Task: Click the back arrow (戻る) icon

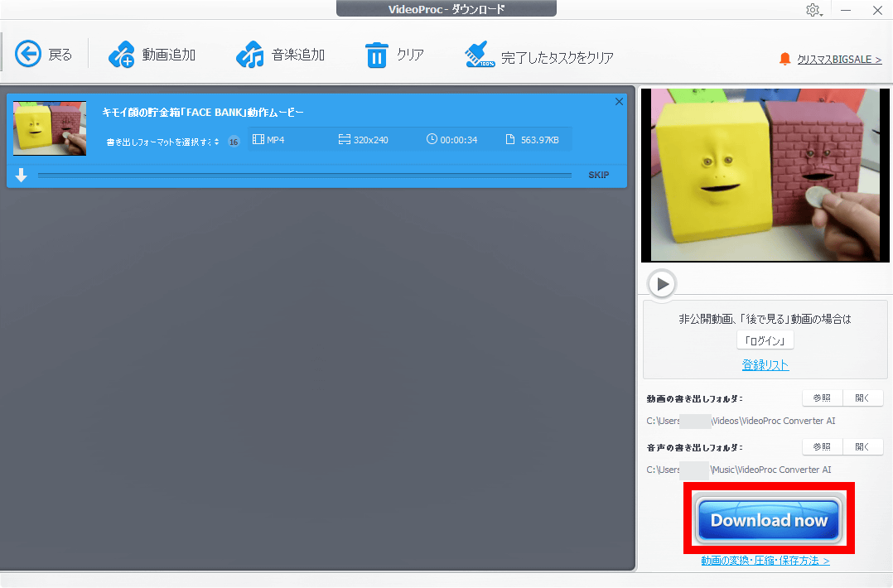Action: pos(28,55)
